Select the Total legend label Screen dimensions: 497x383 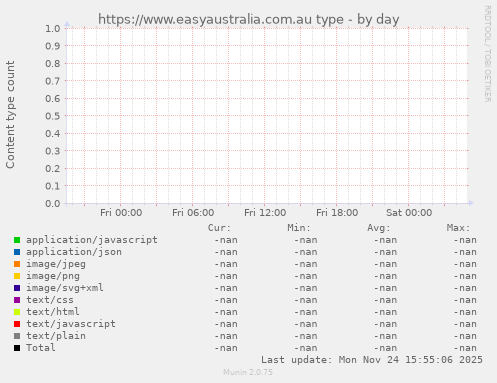click(x=41, y=348)
